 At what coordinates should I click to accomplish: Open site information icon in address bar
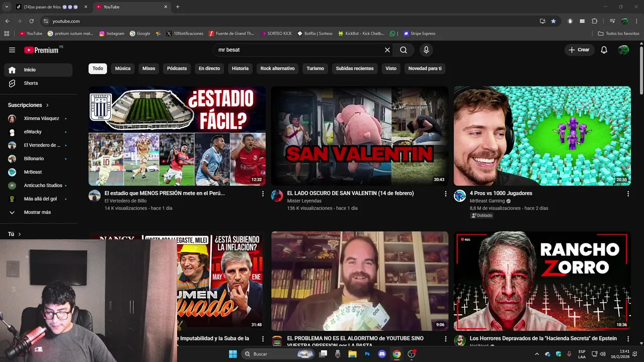46,21
